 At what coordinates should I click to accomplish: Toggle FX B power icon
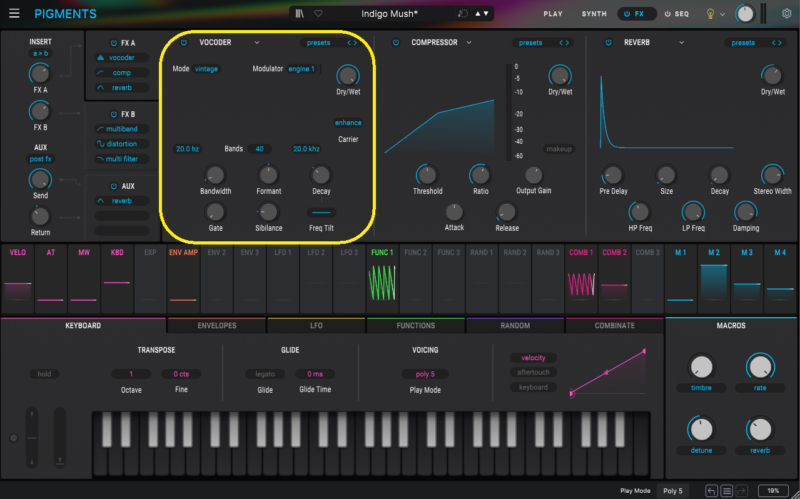point(113,114)
